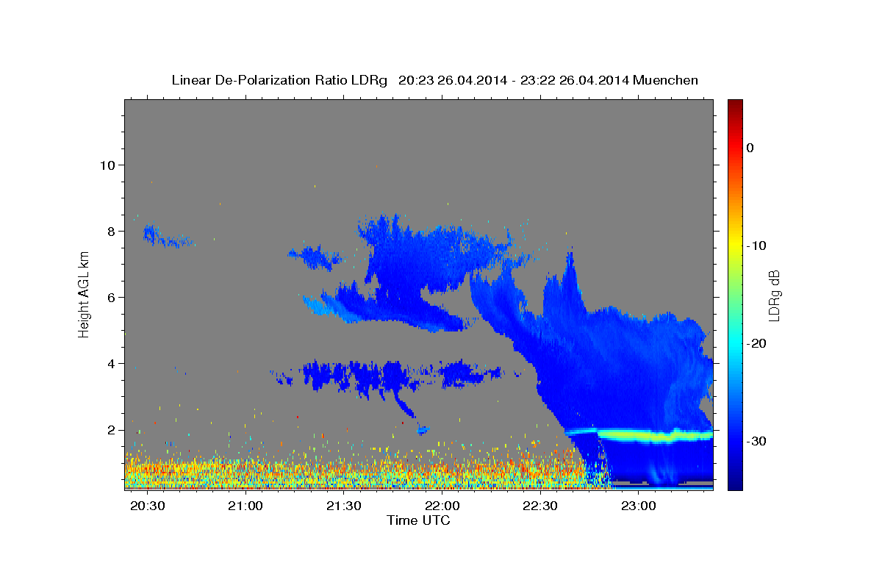Click the '23:00' time tick label
Viewport: 882px width, 588px height.
click(x=639, y=506)
